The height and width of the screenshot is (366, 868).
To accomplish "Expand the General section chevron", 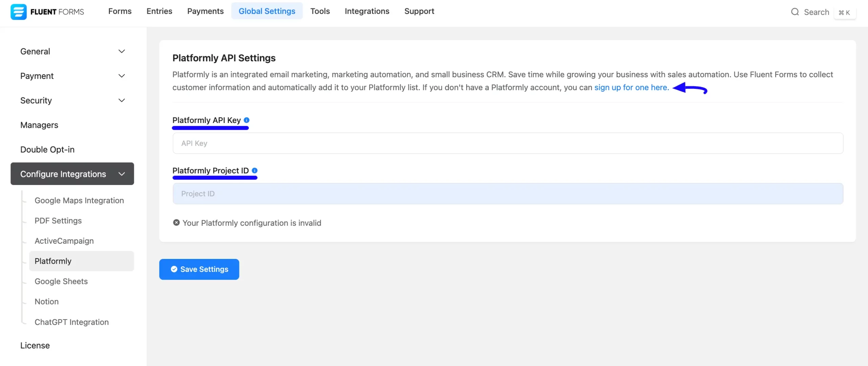I will point(122,51).
